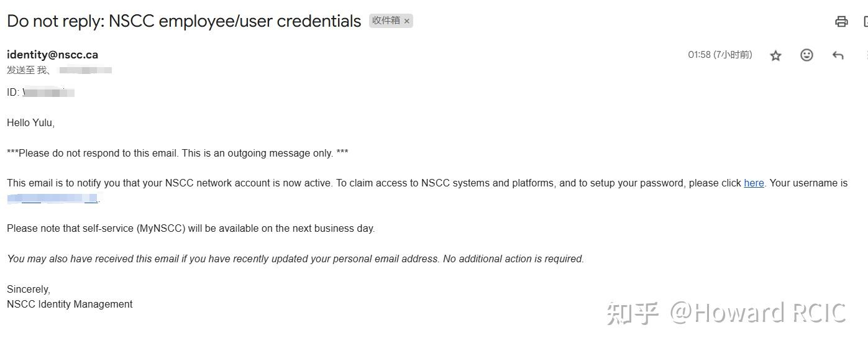Click the blurred username link
Screen dimensions: 868x348
(53, 199)
